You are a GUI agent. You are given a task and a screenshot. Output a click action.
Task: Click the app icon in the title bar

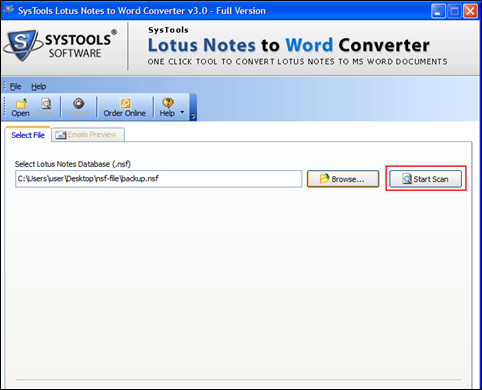9,10
